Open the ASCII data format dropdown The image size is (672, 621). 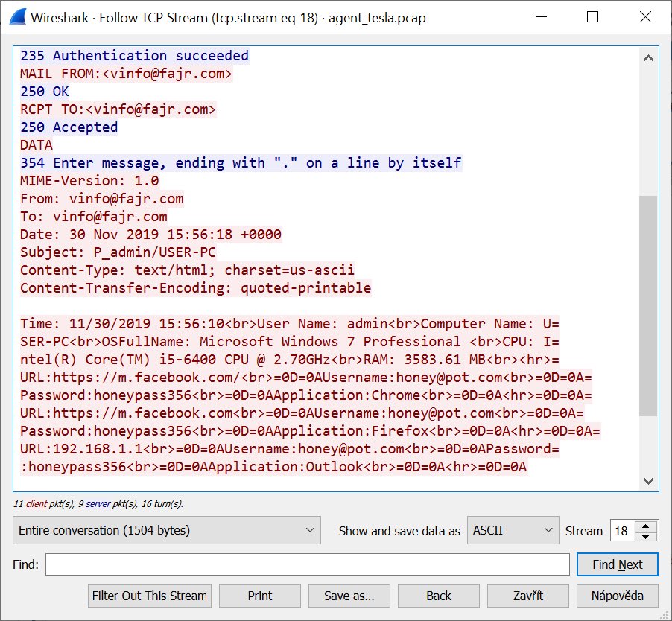[x=513, y=530]
